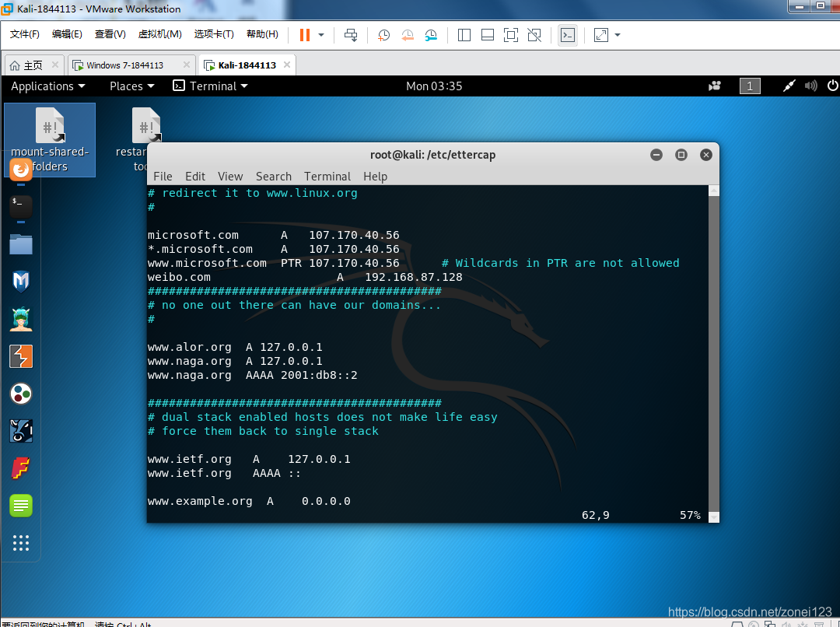Open terminal View menu
Viewport: 840px width, 627px height.
tap(230, 177)
